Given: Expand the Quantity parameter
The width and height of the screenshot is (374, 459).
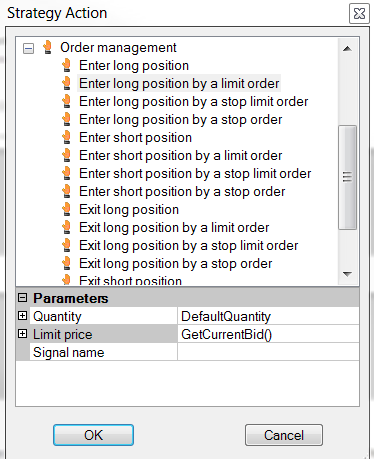Looking at the screenshot, I should [22, 315].
